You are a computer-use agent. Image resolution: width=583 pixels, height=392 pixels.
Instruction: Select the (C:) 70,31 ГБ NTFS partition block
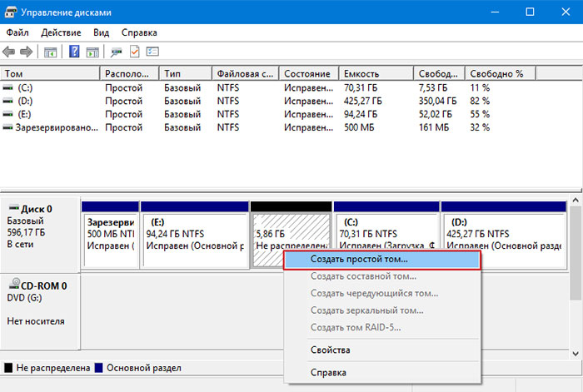[386, 234]
